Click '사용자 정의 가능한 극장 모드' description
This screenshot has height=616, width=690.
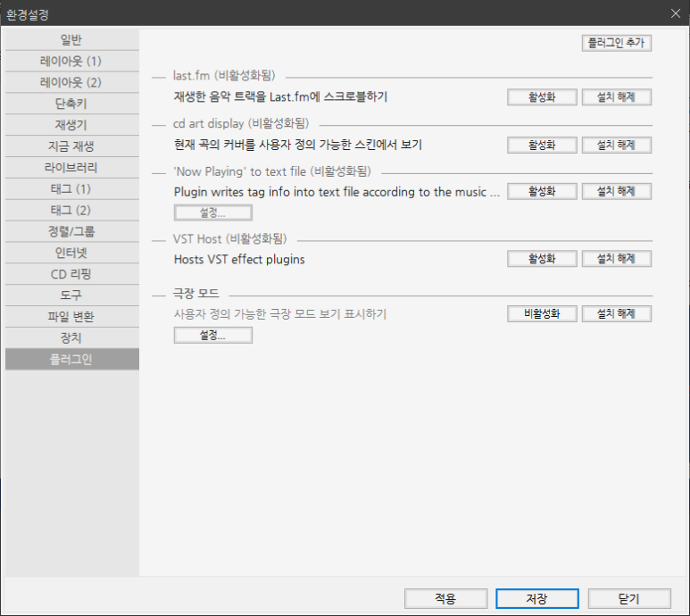click(x=280, y=314)
